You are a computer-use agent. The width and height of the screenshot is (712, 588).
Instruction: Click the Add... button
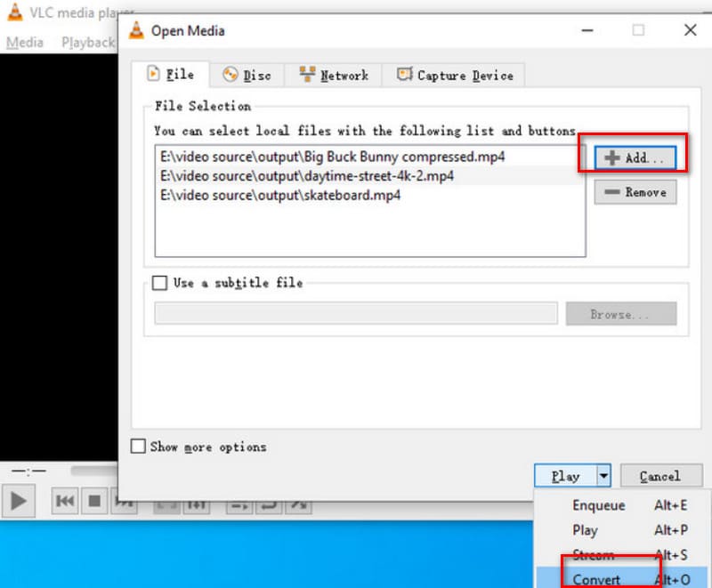click(635, 157)
